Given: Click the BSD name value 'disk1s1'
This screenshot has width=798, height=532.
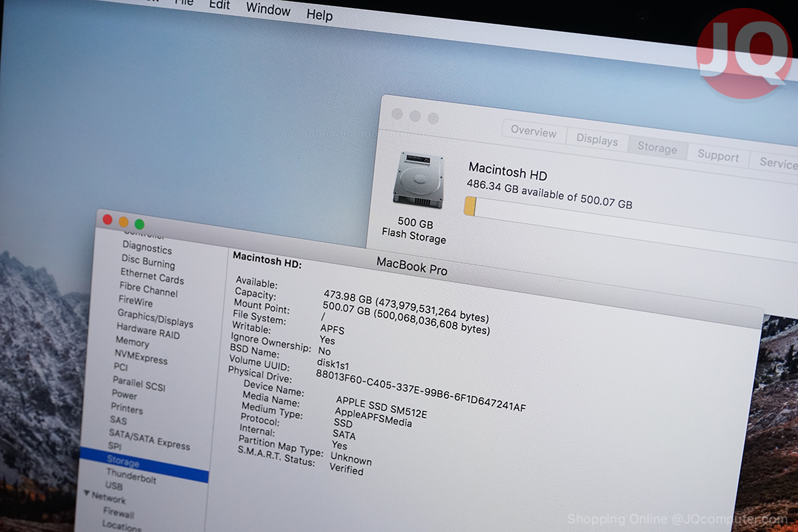Looking at the screenshot, I should [x=333, y=364].
